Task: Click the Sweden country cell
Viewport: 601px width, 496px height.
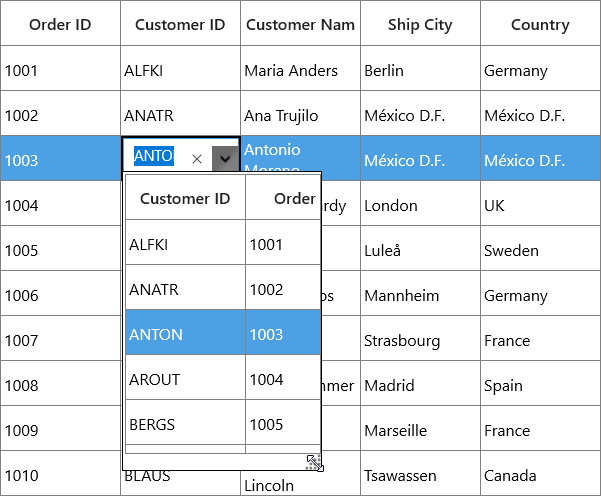Action: 540,250
